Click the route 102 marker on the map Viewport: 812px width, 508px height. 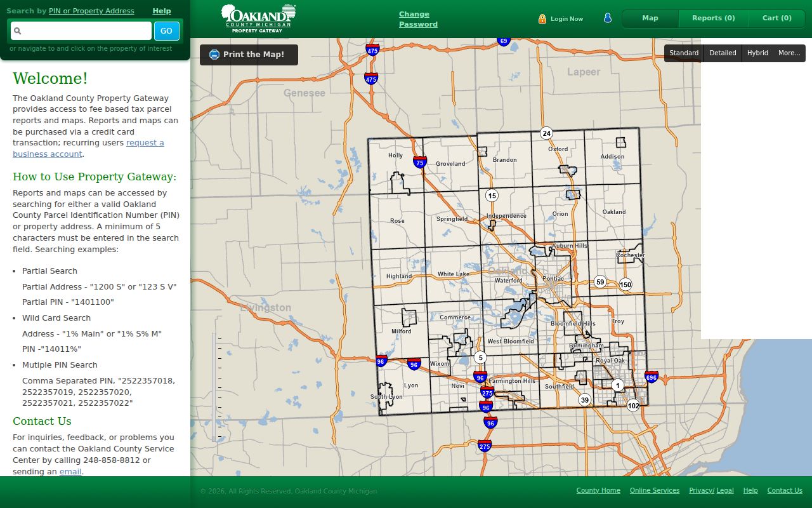click(633, 405)
